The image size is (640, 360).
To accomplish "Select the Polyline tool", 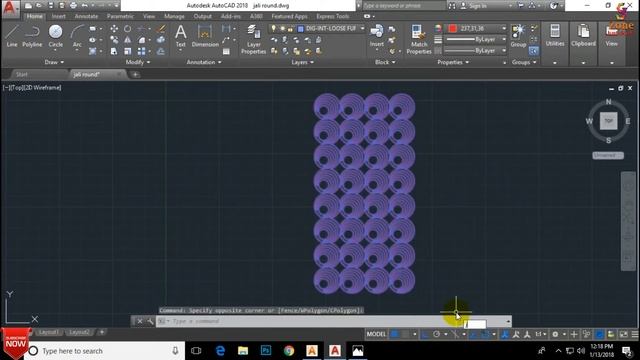I will tap(32, 36).
